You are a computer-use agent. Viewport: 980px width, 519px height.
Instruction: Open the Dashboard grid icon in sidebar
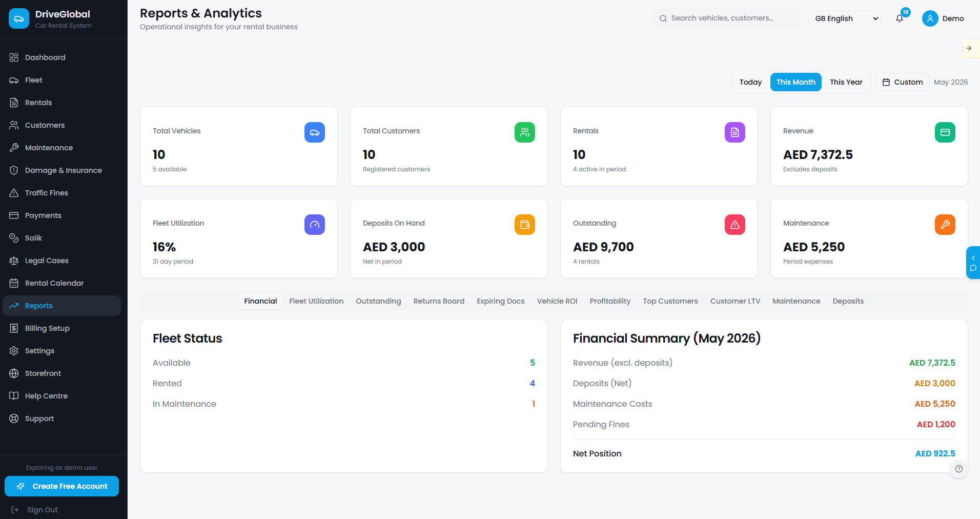14,57
